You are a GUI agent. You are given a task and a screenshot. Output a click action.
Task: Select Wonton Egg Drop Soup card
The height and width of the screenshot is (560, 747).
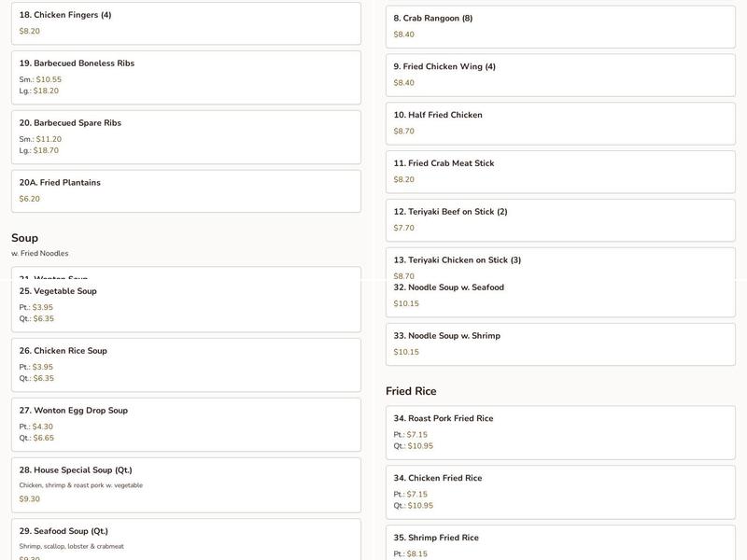tap(186, 425)
